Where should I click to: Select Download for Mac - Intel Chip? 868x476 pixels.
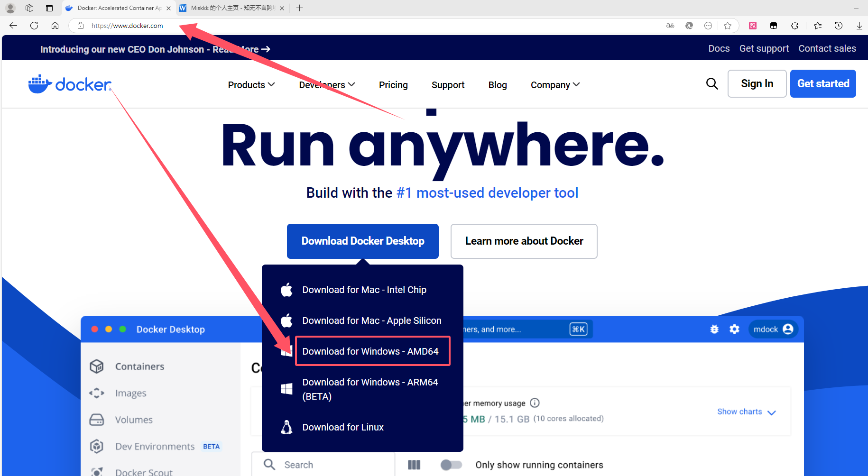(364, 290)
